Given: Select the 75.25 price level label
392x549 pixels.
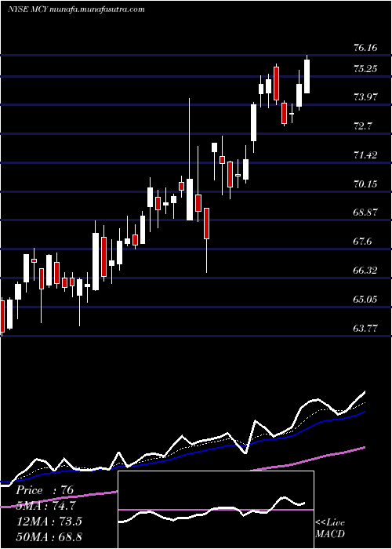Looking at the screenshot, I should coord(365,69).
